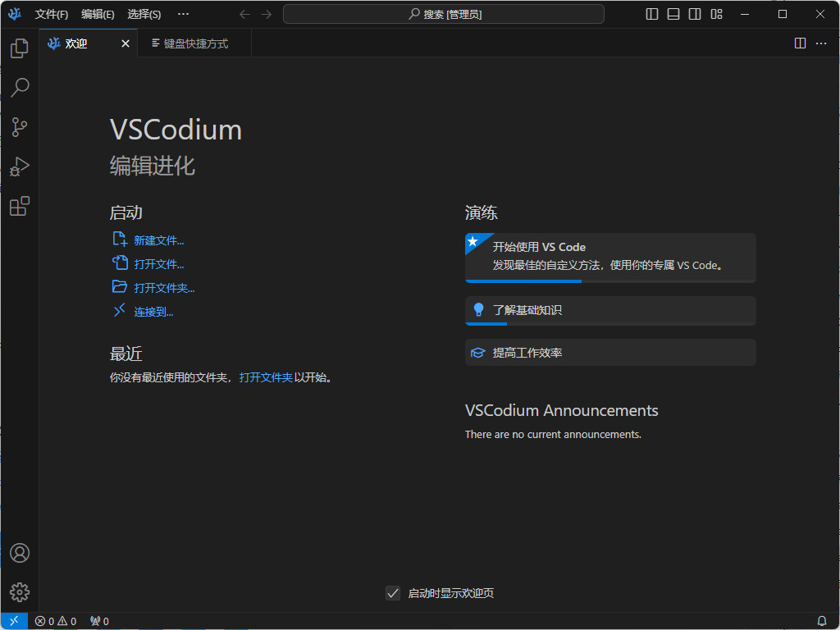Maximize the VSCodium window
840x630 pixels.
pyautogui.click(x=782, y=15)
